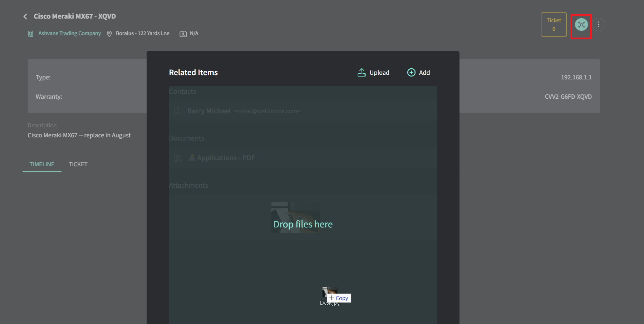Click the document library icon beside Applications - PDF
Screen dimensions: 644x324
[x=178, y=158]
